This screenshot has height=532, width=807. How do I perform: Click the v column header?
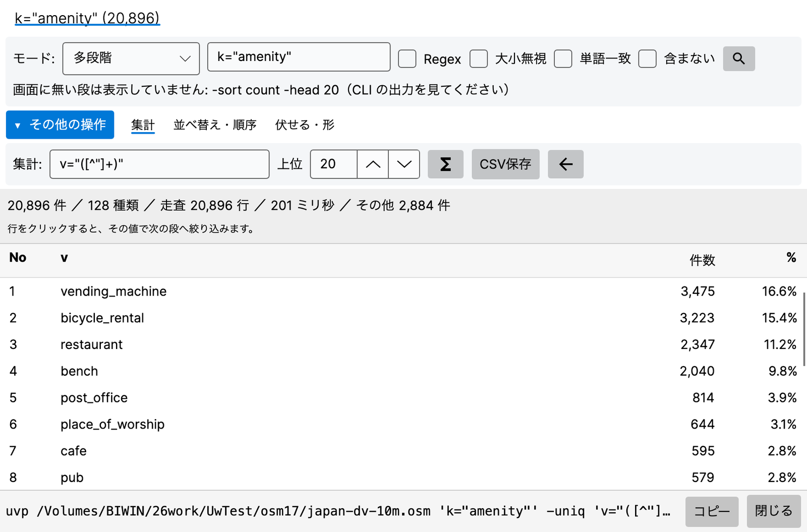pyautogui.click(x=64, y=258)
